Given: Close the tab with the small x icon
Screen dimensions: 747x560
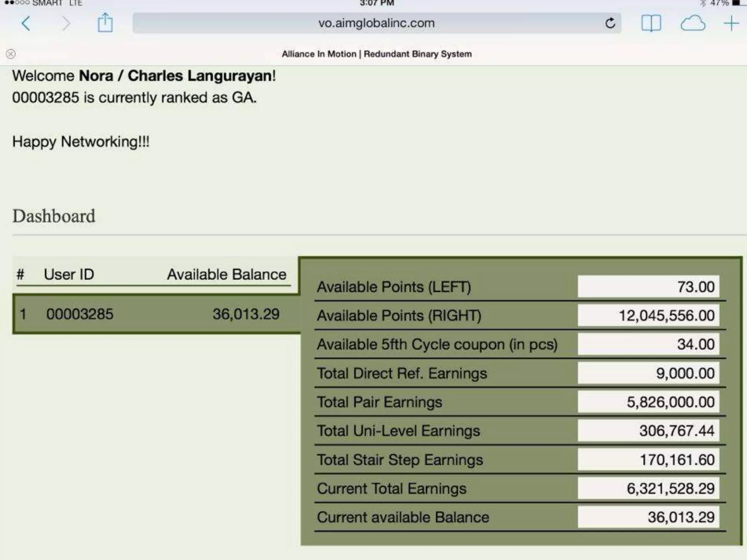Looking at the screenshot, I should coord(11,54).
